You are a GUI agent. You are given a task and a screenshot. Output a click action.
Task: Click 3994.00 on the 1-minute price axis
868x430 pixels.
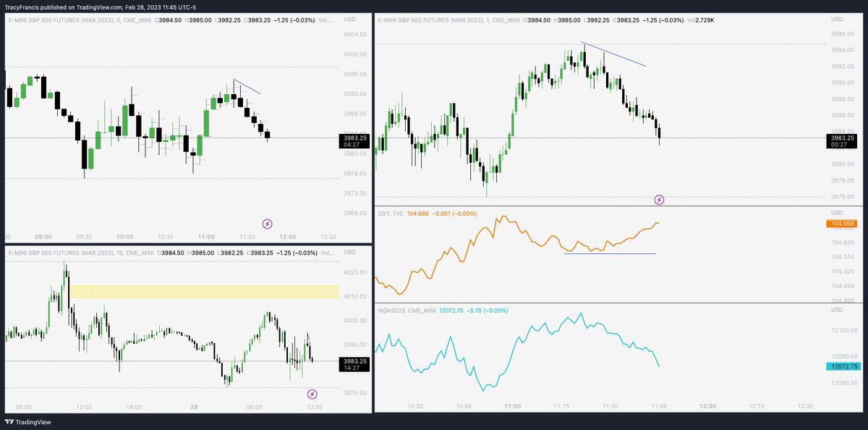[x=842, y=50]
